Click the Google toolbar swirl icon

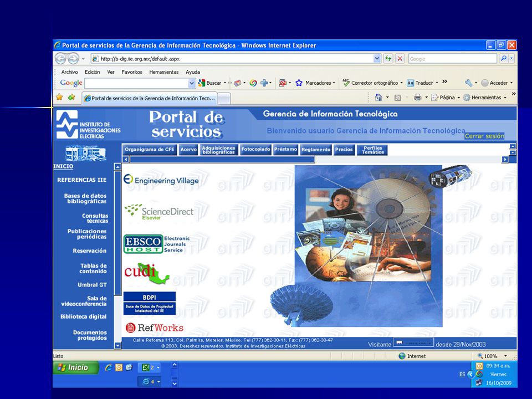pos(253,83)
